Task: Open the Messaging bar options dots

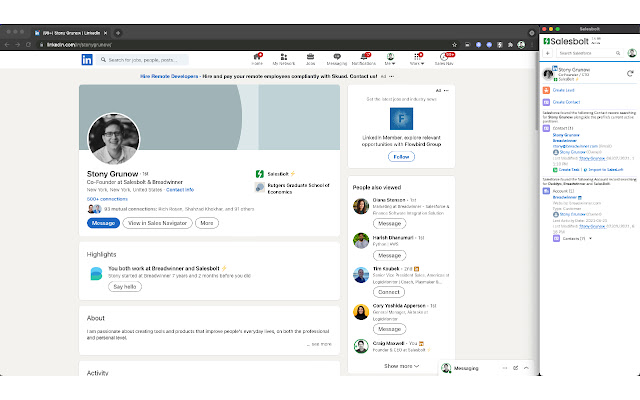Action: click(504, 368)
